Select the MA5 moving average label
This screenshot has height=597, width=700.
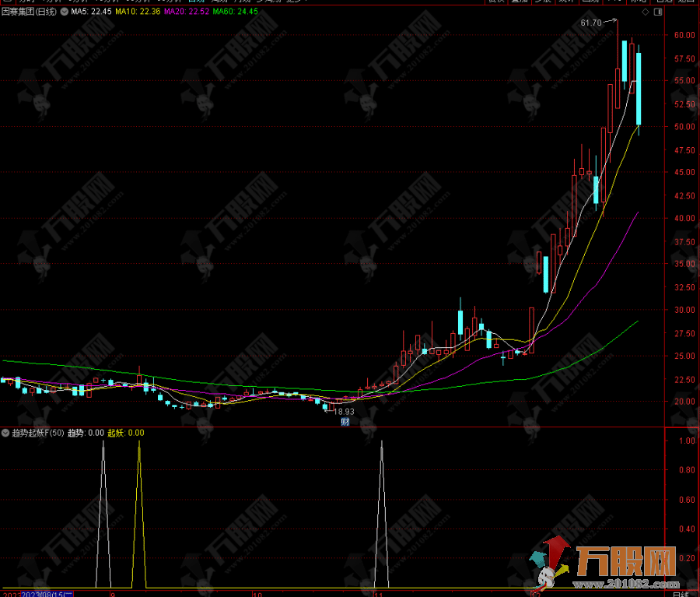tap(90, 12)
